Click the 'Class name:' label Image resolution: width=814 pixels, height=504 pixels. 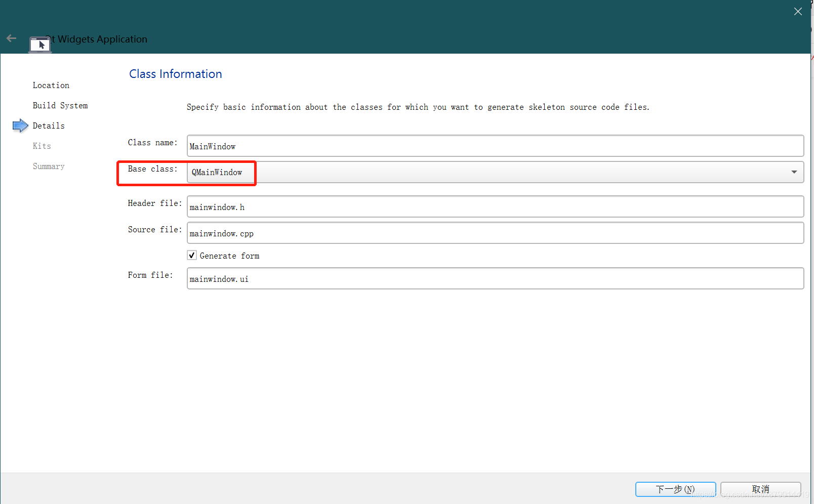tap(152, 143)
